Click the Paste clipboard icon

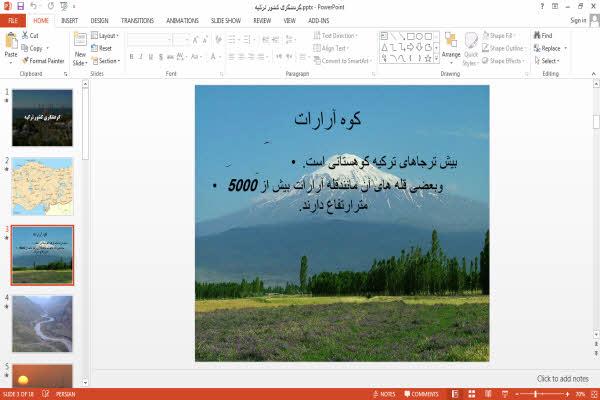coord(11,41)
